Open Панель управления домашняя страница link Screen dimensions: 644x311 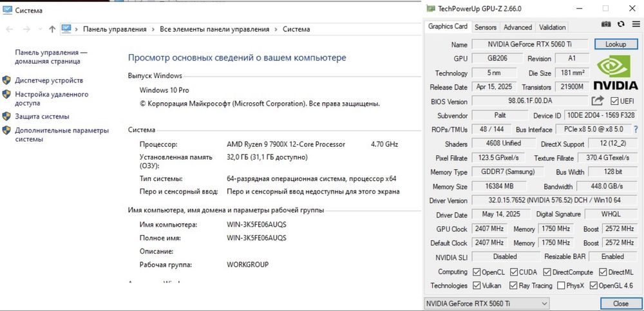click(x=51, y=57)
